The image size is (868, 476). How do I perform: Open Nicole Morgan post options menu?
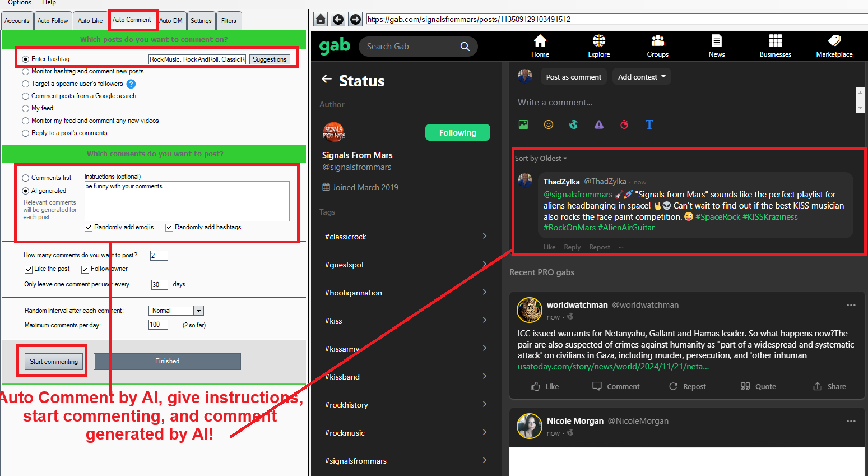coord(851,421)
